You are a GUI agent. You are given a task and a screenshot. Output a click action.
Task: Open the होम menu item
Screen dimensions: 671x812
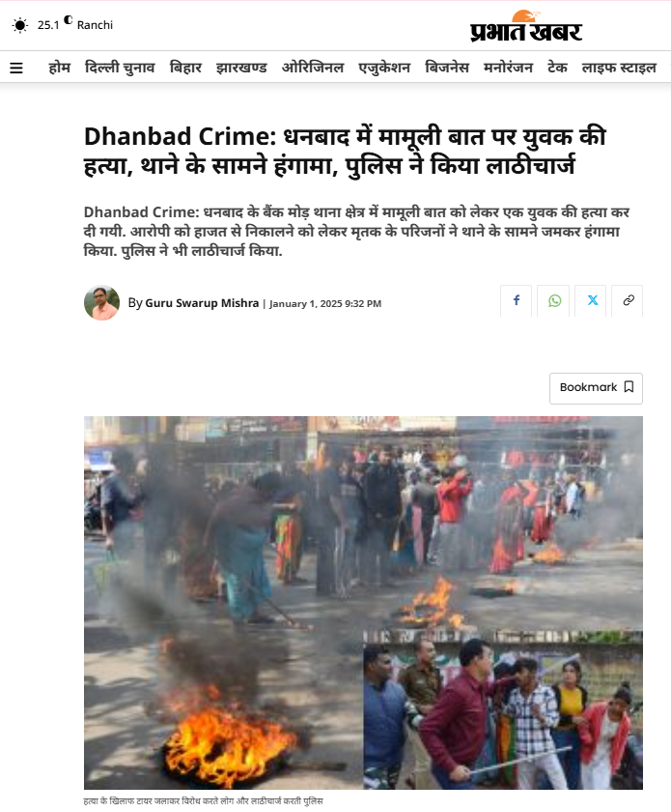59,68
